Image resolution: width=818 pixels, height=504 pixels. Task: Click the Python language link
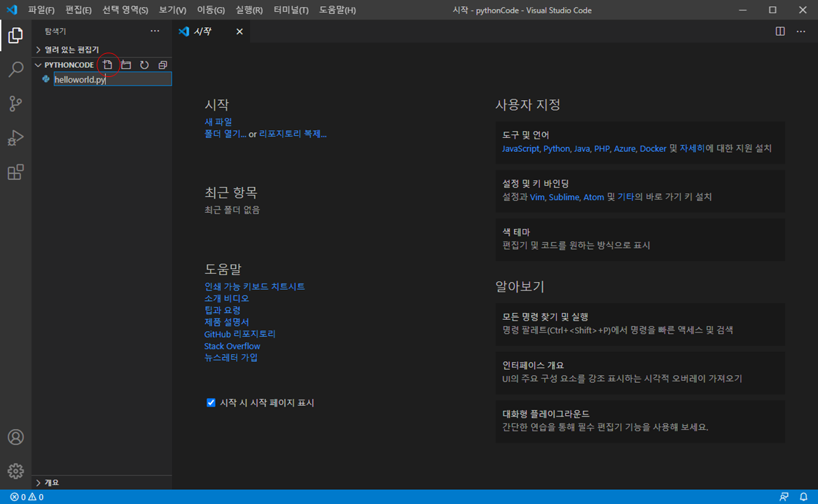pyautogui.click(x=557, y=148)
